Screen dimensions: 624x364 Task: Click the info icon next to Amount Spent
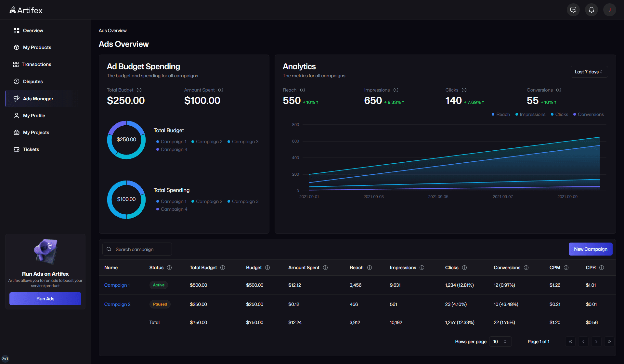221,90
